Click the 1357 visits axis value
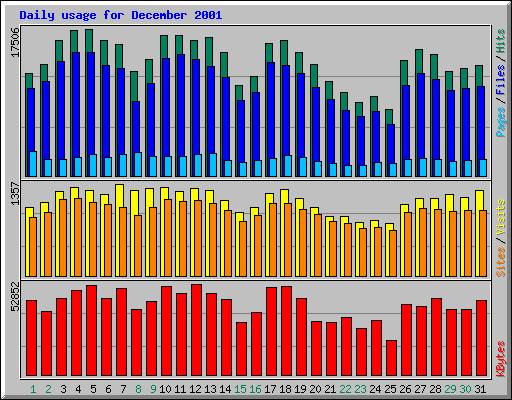Screen dimensions: 512x400 15,193
